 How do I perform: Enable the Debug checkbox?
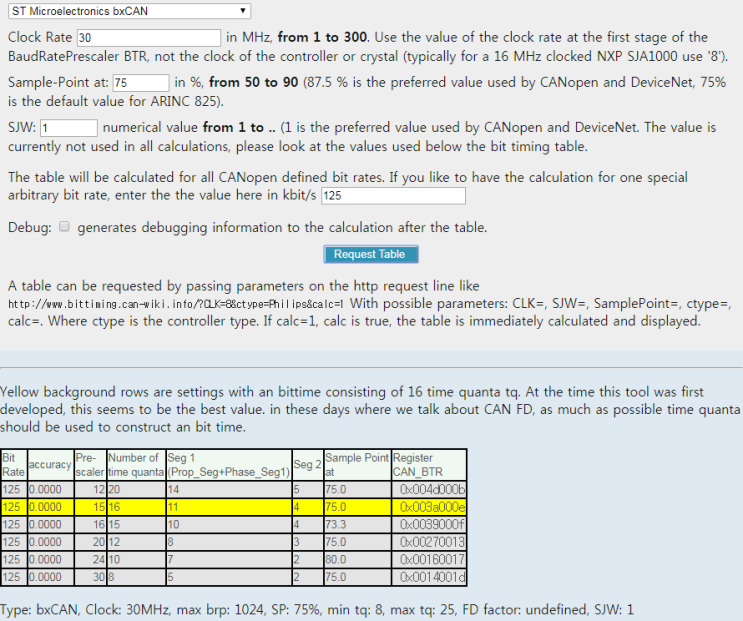65,227
